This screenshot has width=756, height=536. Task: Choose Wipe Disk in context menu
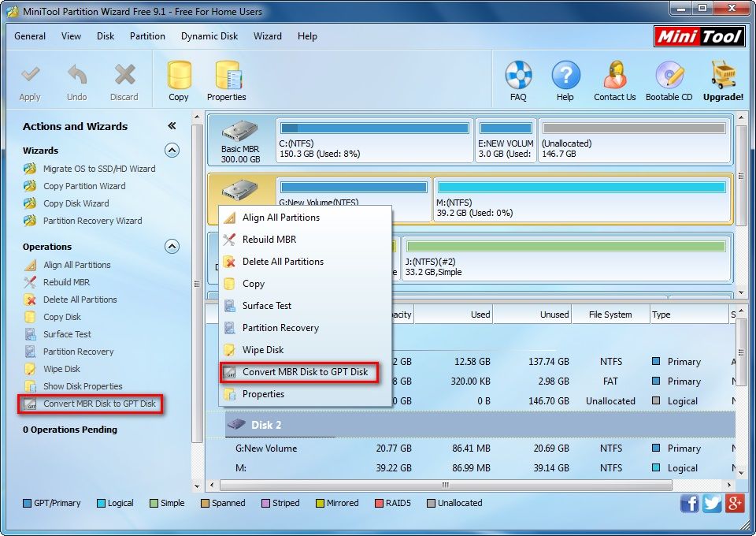tap(306, 350)
